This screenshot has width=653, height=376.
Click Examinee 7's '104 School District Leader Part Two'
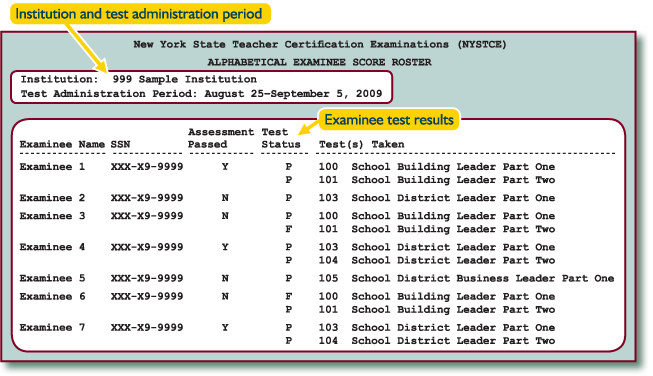coord(437,341)
